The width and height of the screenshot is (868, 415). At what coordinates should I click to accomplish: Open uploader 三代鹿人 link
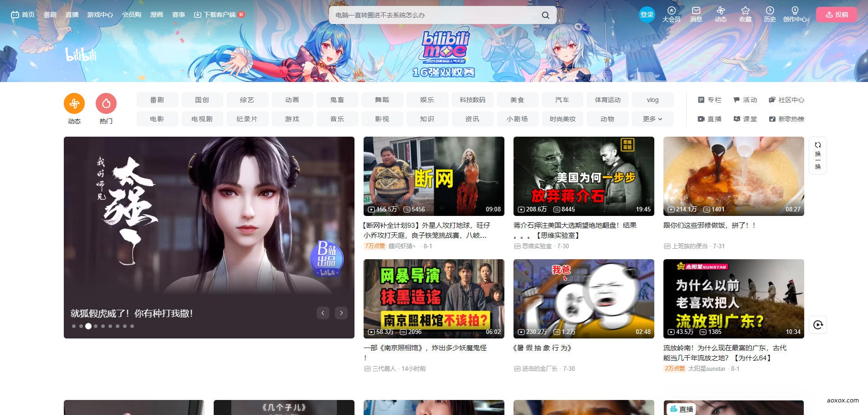pos(384,369)
